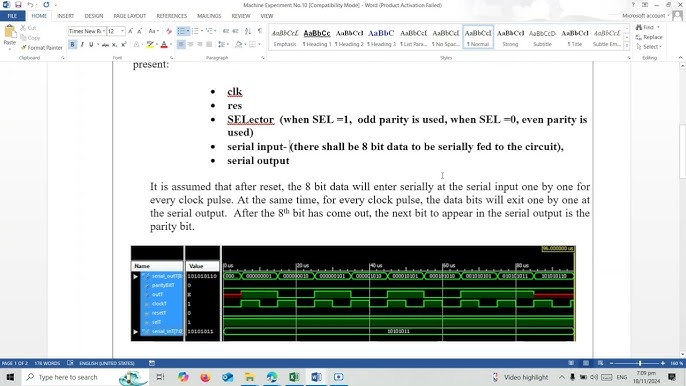Open the PAGE LAYOUT tab

(130, 16)
